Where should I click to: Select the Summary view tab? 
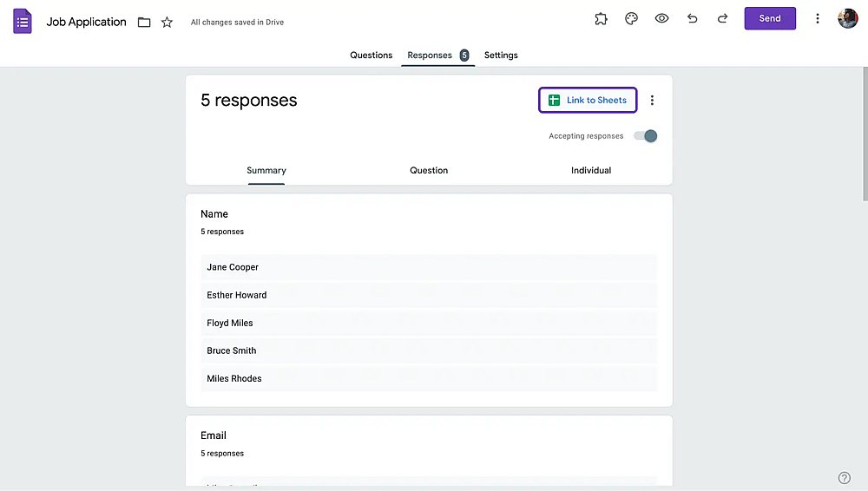point(266,171)
